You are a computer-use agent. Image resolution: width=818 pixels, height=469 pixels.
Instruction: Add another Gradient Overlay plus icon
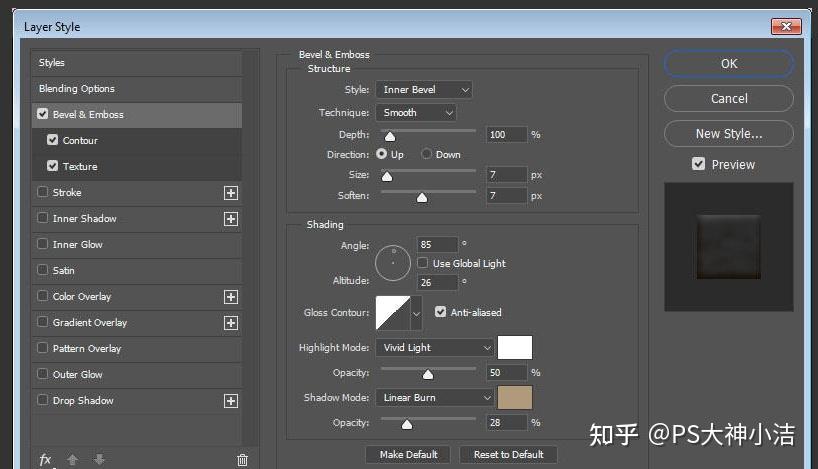point(231,323)
